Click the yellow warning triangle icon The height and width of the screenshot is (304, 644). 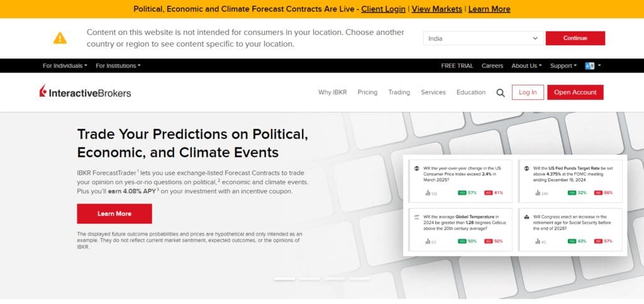tap(60, 38)
